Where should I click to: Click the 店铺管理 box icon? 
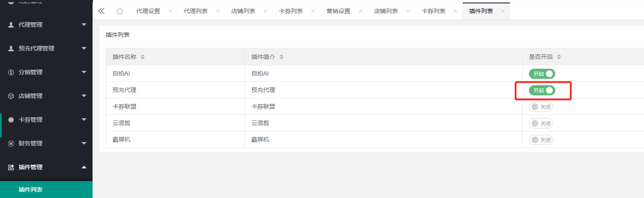point(11,96)
